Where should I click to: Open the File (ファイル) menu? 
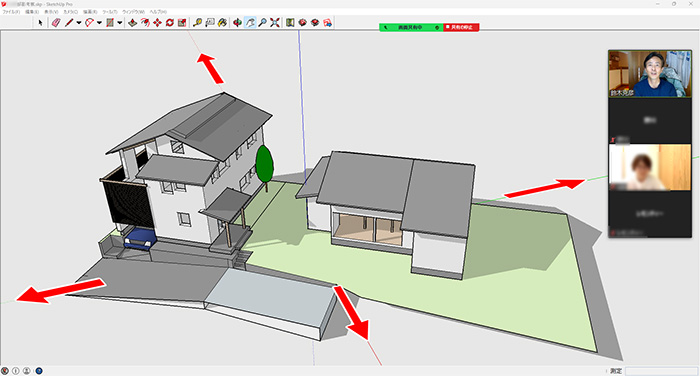tap(11, 12)
